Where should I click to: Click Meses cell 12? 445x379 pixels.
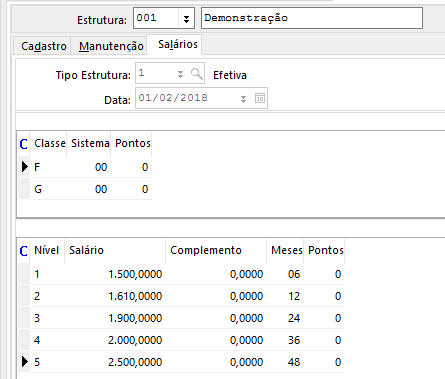286,296
